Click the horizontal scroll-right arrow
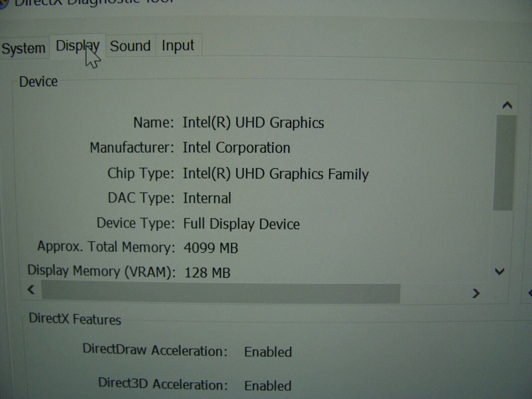The image size is (532, 399). [x=476, y=293]
